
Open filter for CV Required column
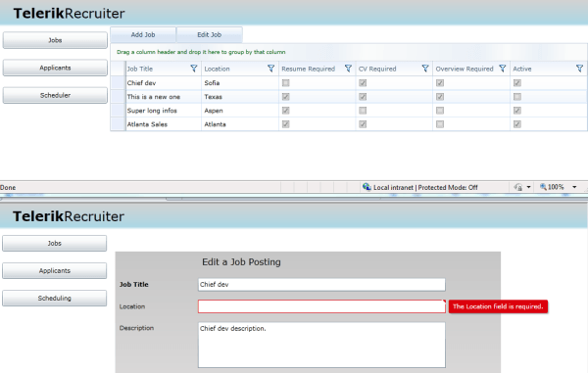tap(425, 69)
